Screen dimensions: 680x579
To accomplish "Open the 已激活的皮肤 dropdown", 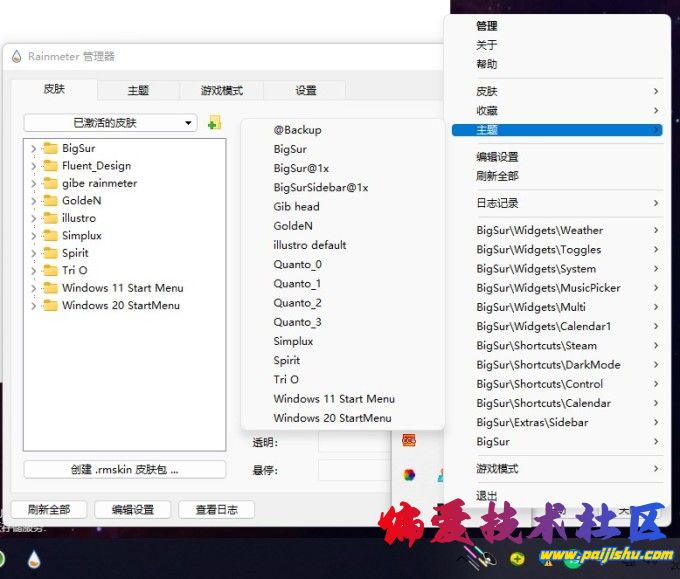I will [x=110, y=123].
